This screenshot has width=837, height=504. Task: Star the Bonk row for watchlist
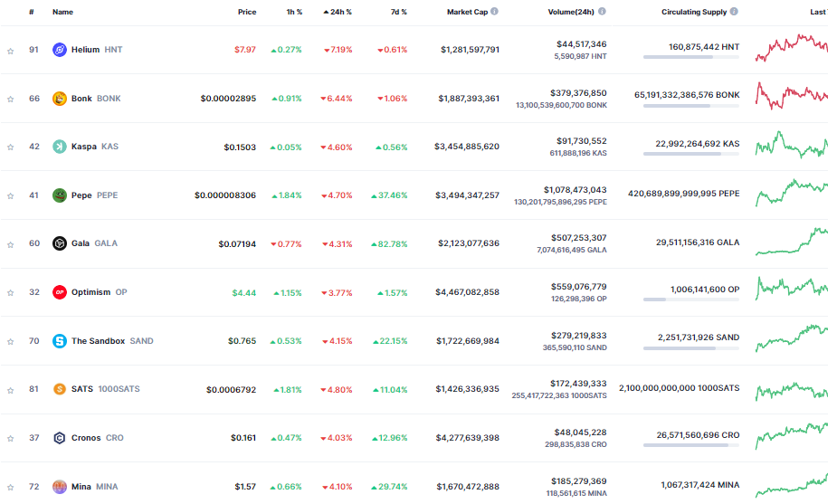coord(10,100)
